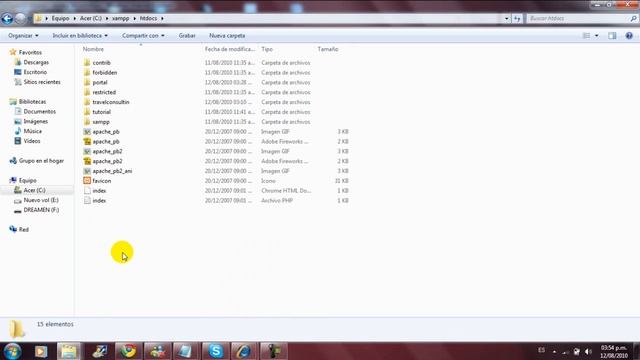The image size is (640, 360).
Task: Open Windows Media Player from taskbar
Action: click(x=41, y=351)
